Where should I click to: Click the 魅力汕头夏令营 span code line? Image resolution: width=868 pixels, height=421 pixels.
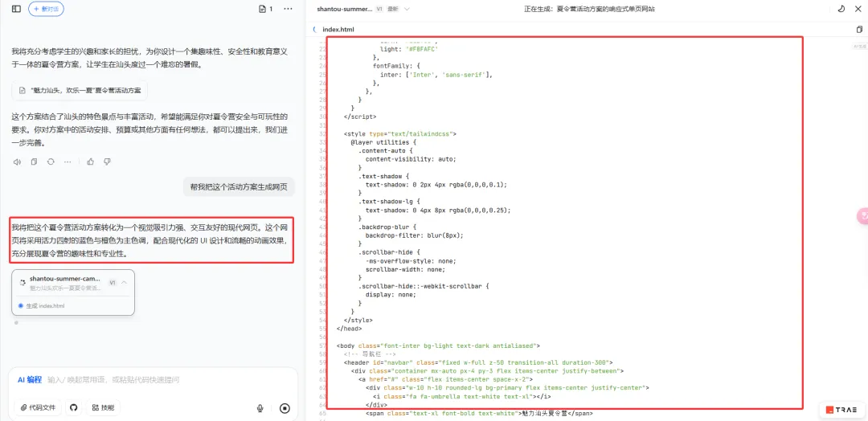tap(479, 413)
